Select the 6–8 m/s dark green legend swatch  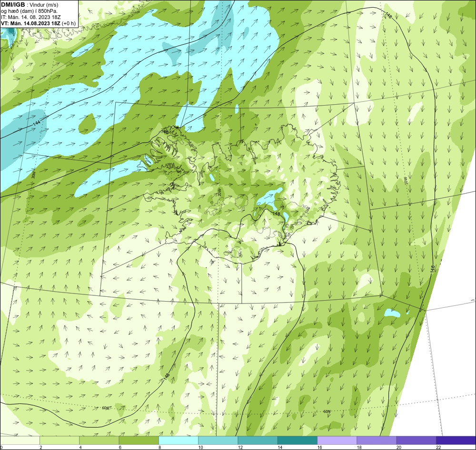tap(139, 440)
